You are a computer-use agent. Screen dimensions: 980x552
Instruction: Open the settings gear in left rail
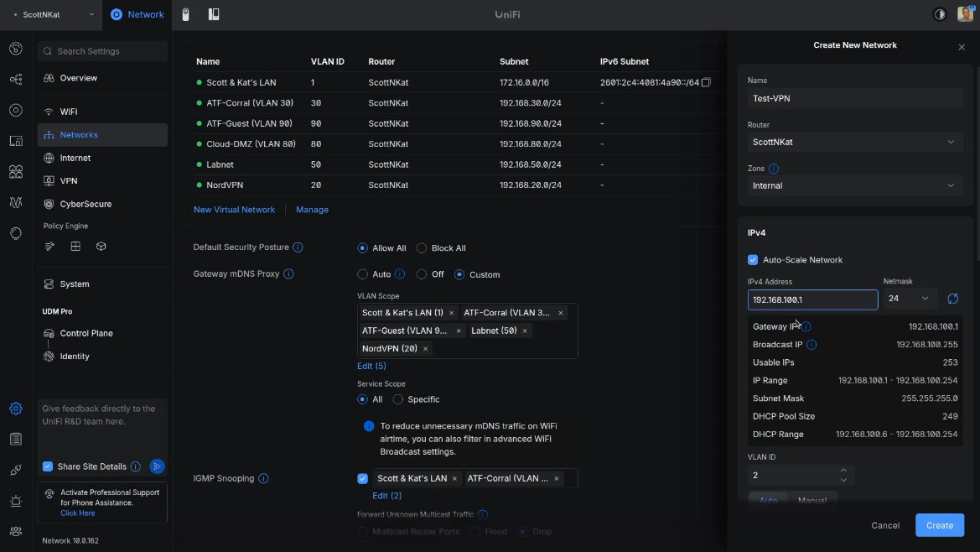pyautogui.click(x=16, y=409)
